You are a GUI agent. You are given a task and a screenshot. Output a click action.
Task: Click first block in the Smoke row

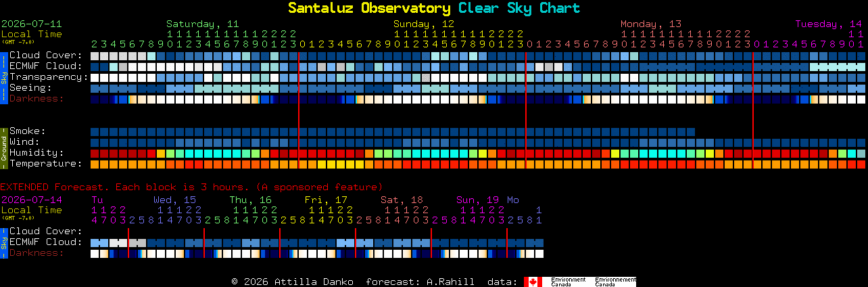coord(95,131)
